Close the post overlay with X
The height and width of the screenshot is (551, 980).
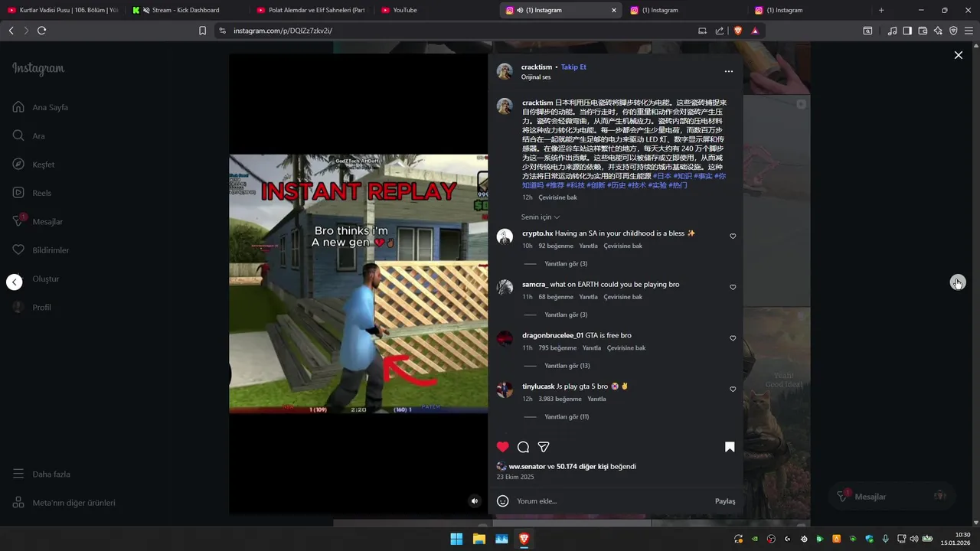tap(958, 55)
